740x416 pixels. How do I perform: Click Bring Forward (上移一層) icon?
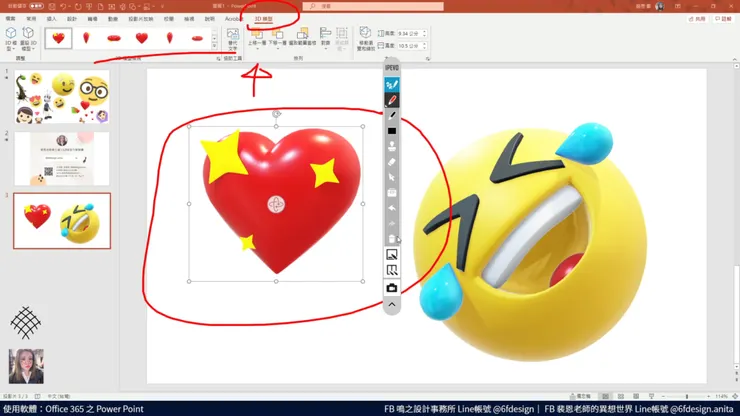(257, 39)
